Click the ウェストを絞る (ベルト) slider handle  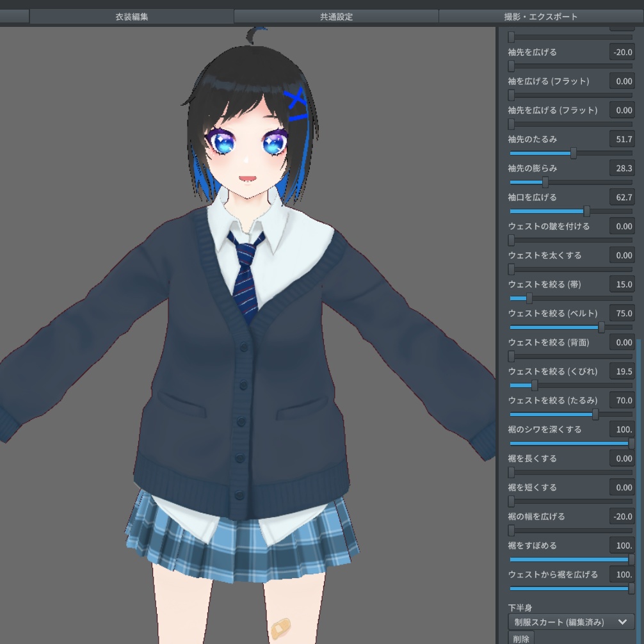pos(602,327)
